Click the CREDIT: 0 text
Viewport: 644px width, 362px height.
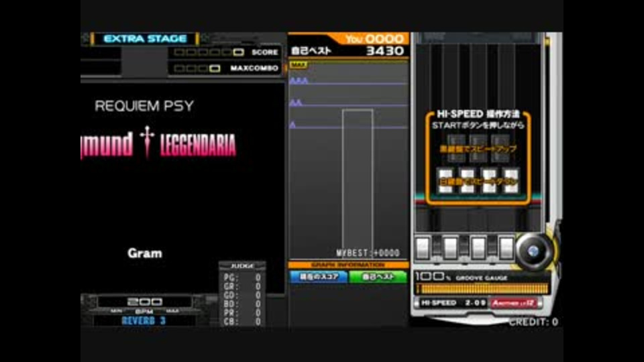(533, 322)
